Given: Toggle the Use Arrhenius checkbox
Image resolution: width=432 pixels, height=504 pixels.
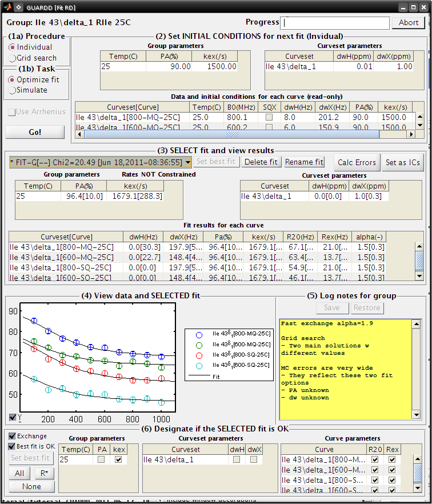Looking at the screenshot, I should (x=12, y=112).
